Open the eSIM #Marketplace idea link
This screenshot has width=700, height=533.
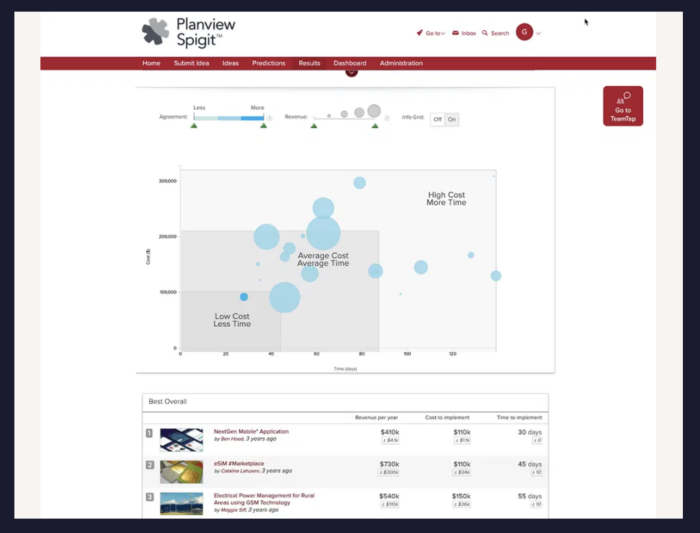239,463
